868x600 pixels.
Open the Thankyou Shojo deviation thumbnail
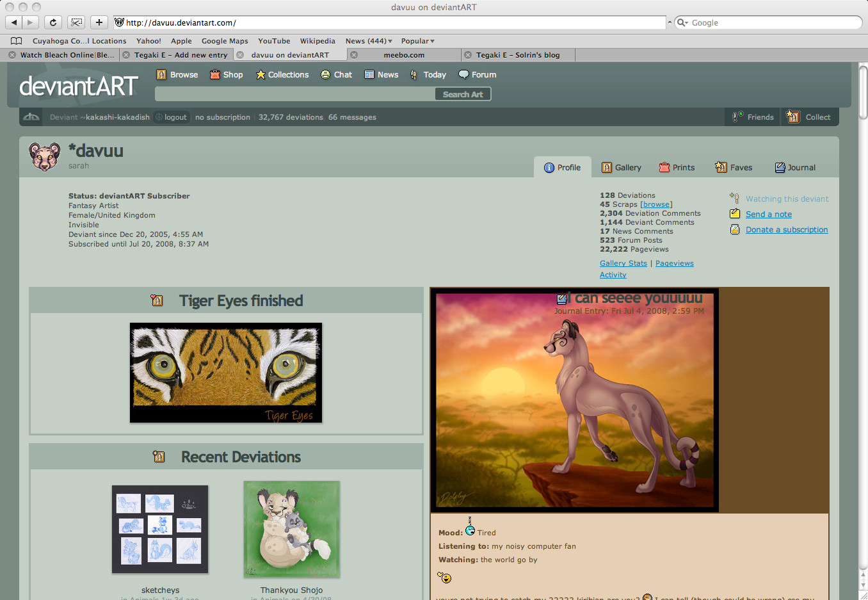[x=292, y=530]
